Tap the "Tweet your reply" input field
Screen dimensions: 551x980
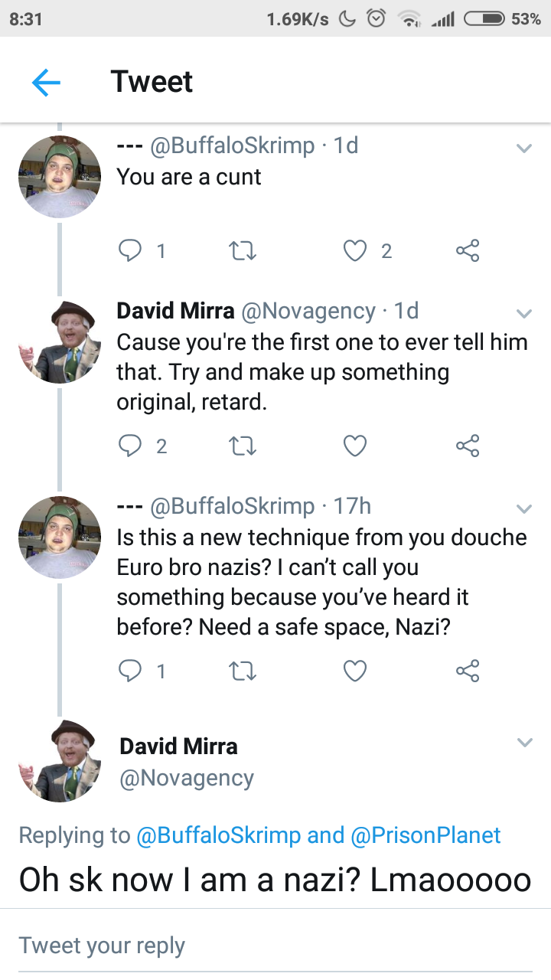pos(275,945)
